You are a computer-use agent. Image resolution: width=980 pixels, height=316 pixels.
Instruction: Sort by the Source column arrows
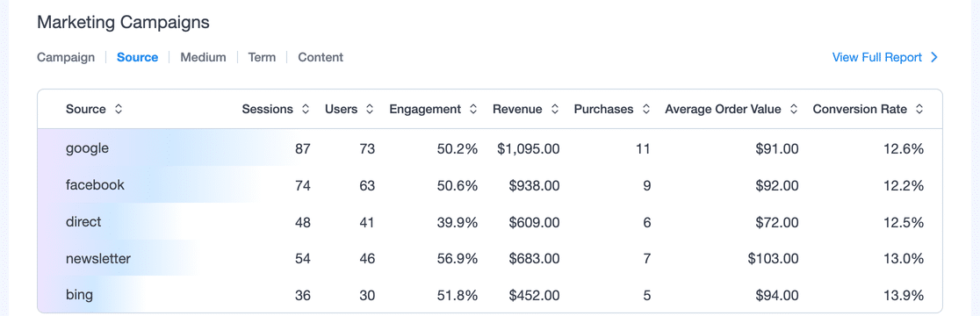tap(119, 110)
